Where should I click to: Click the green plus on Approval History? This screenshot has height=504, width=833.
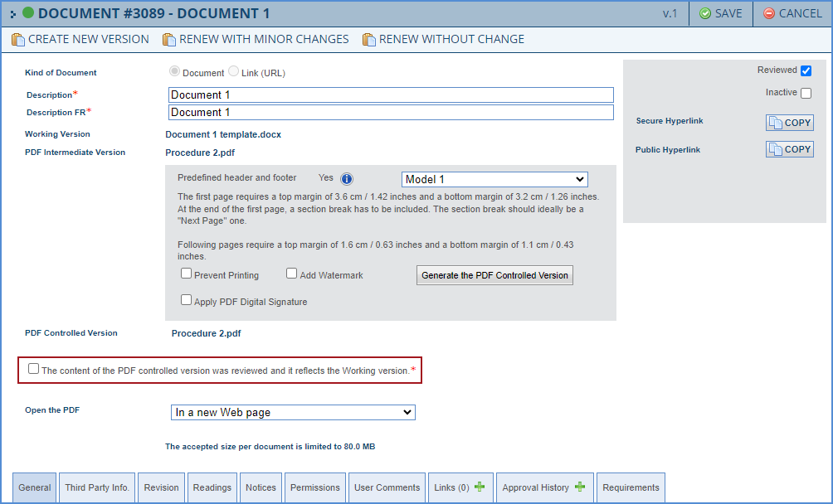579,487
